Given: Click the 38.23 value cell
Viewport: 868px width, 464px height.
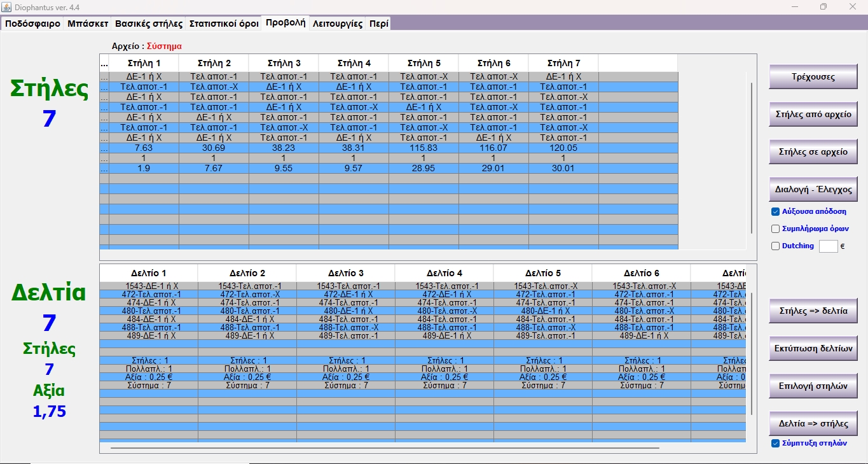Looking at the screenshot, I should (x=284, y=148).
